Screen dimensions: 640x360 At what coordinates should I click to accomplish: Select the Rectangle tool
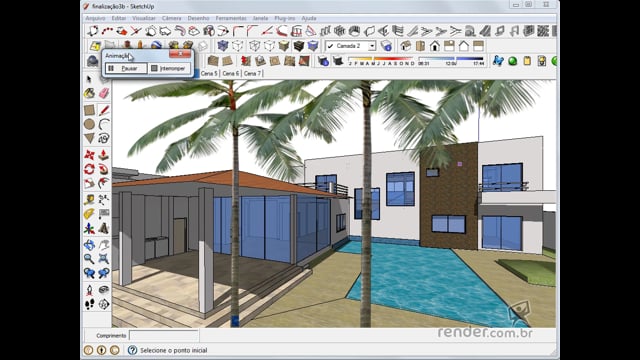89,110
